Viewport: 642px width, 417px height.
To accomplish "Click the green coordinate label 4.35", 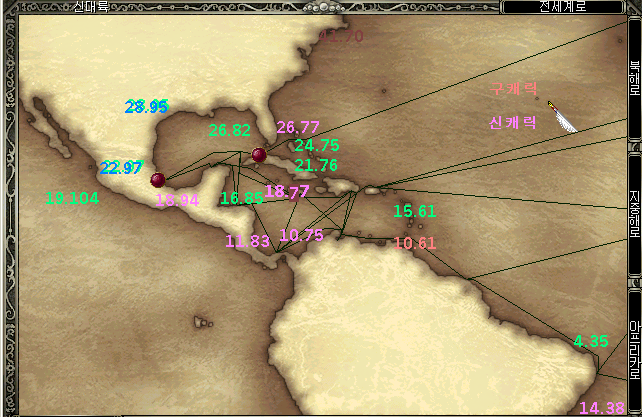I will coord(591,341).
